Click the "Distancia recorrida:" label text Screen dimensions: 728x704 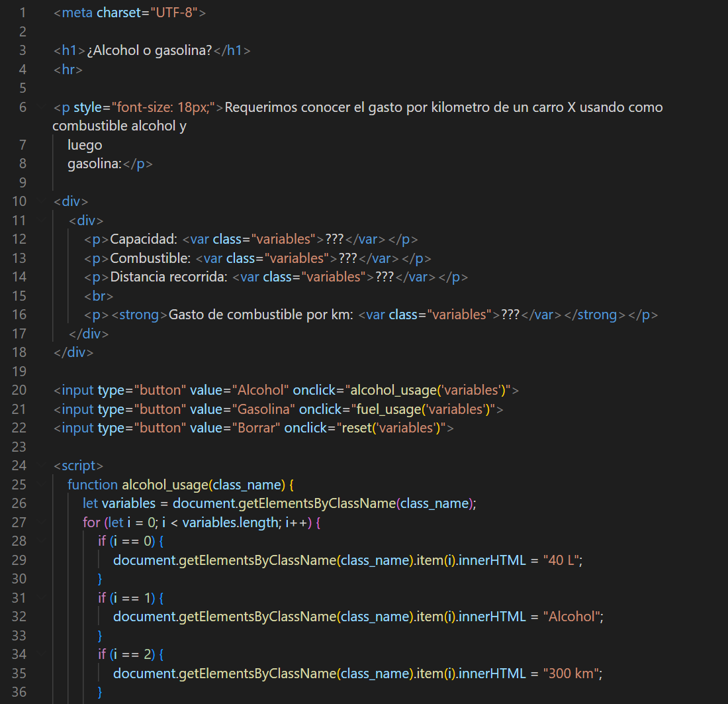[169, 277]
